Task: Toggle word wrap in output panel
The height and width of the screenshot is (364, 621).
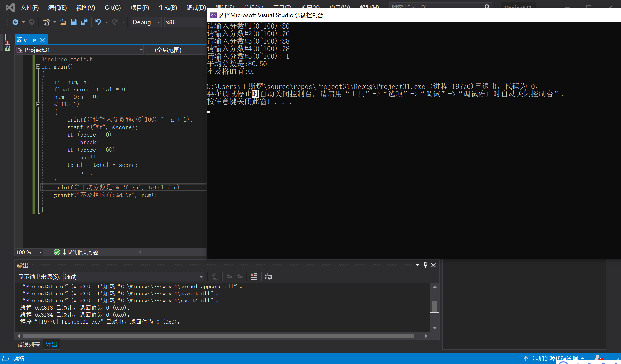Action: 268,277
